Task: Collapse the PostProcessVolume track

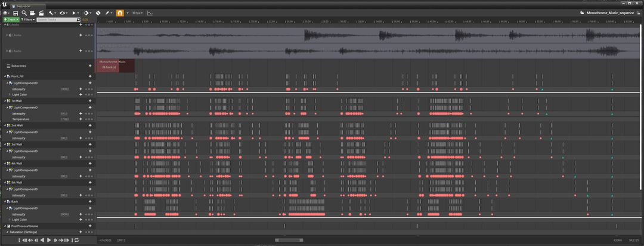Action: pos(5,226)
